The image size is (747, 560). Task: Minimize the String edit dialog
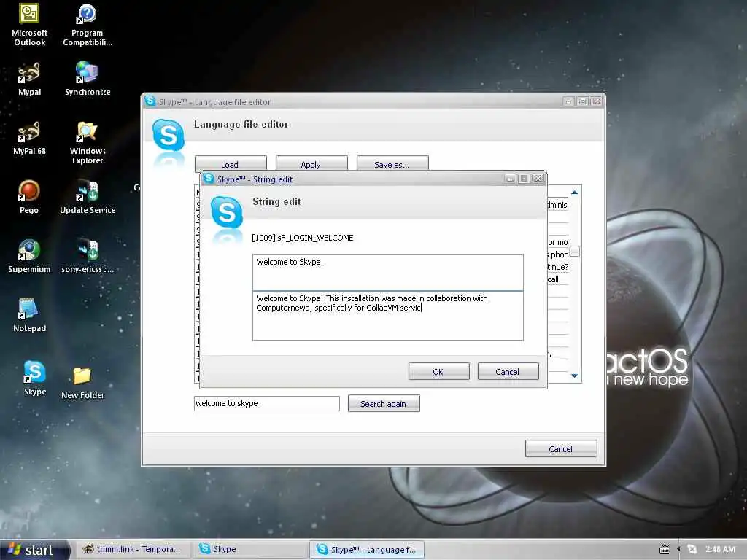510,179
